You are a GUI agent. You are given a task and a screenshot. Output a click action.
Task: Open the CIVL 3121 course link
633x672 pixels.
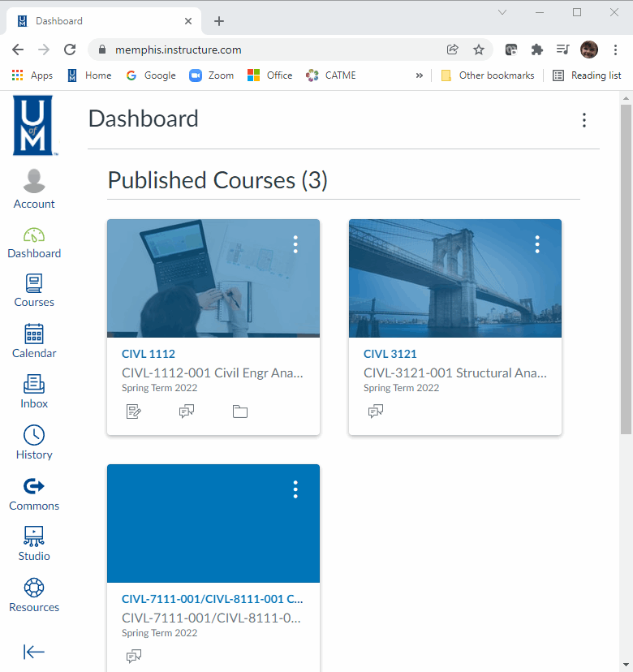(x=390, y=354)
